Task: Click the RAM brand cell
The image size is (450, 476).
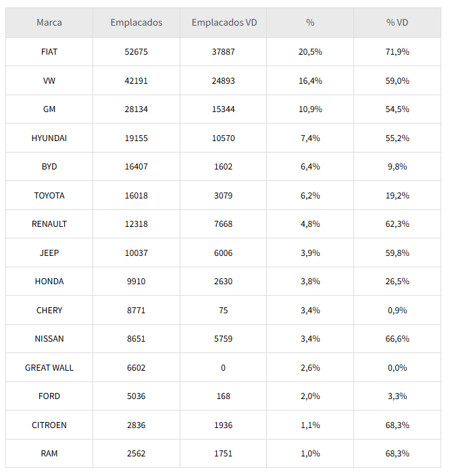Action: click(x=49, y=454)
